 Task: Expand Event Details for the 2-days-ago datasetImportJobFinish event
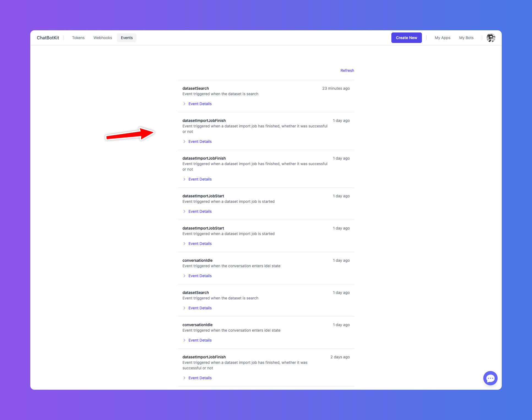[200, 378]
